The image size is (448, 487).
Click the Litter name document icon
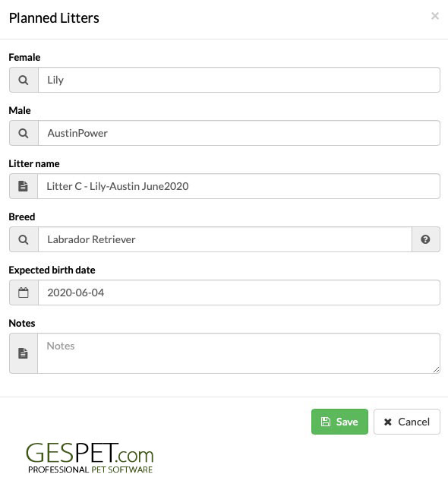coord(23,186)
